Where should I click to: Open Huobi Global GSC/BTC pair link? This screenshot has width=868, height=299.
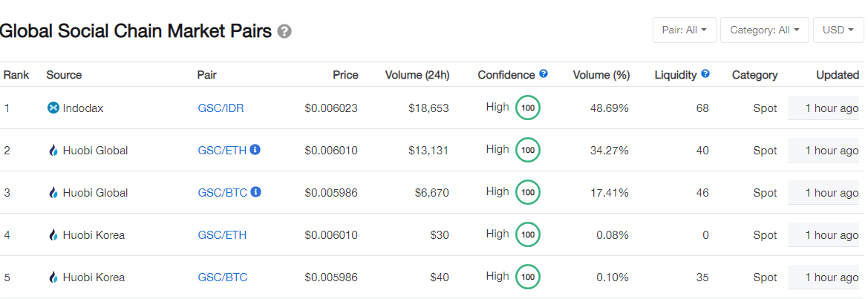pyautogui.click(x=223, y=193)
